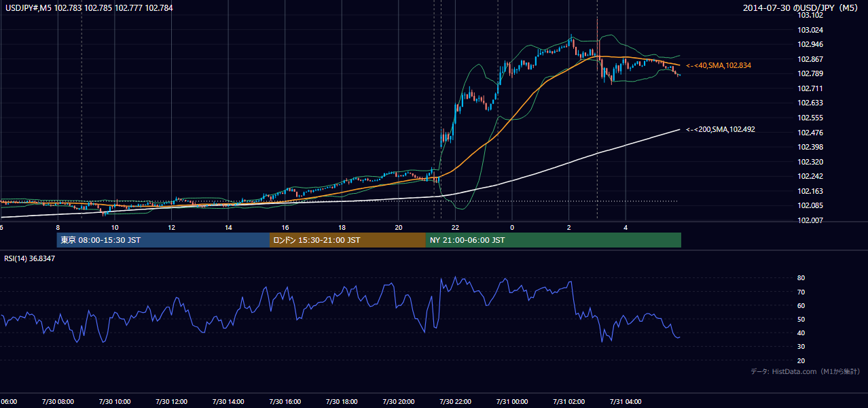Click the chart title 2014-07-30 のUSD/JPY (M5)
This screenshot has width=868, height=408.
click(801, 7)
